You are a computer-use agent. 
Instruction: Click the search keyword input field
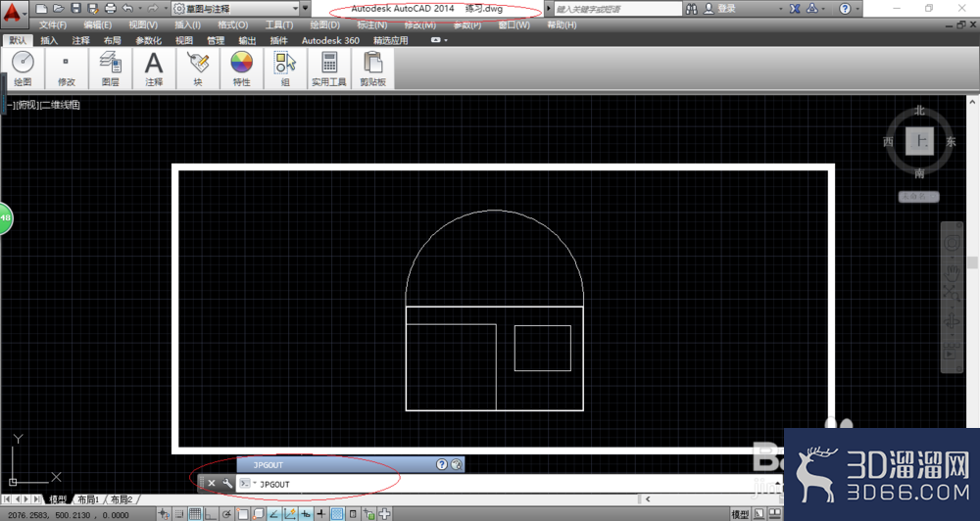pos(618,9)
